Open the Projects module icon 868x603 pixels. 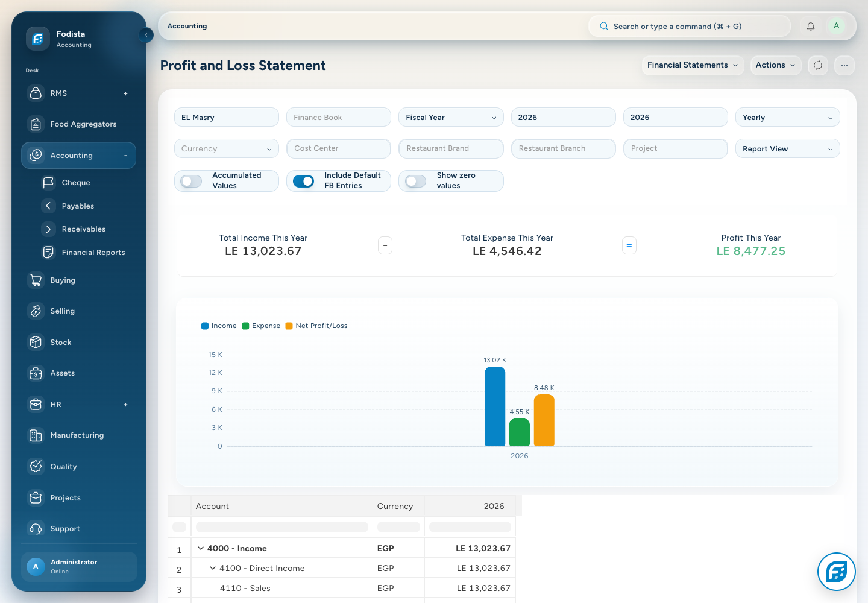coord(36,497)
